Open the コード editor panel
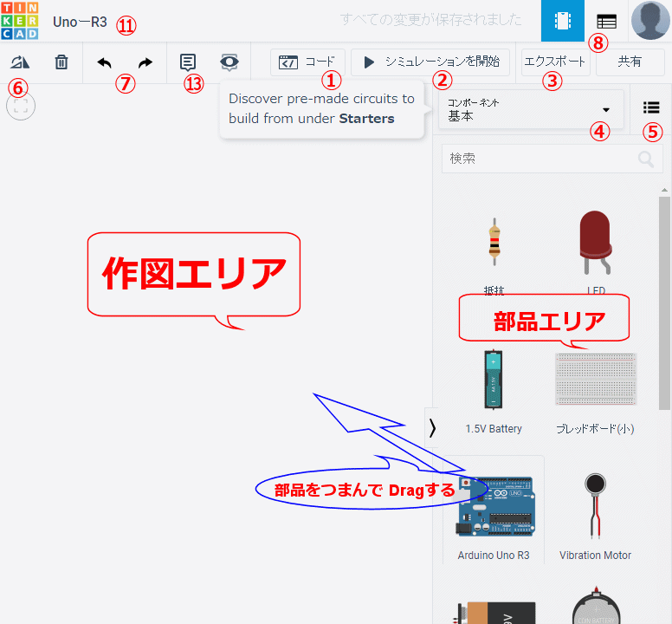Viewport: 672px width, 624px height. (x=307, y=62)
